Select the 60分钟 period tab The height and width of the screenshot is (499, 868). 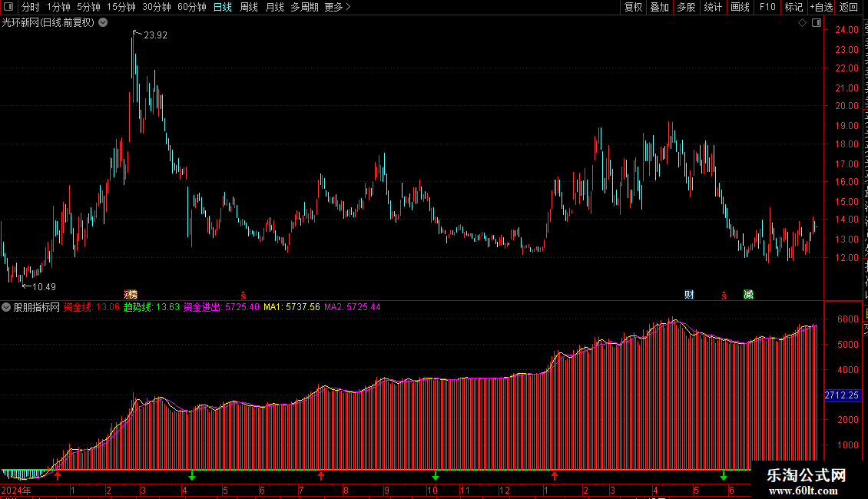coord(191,7)
